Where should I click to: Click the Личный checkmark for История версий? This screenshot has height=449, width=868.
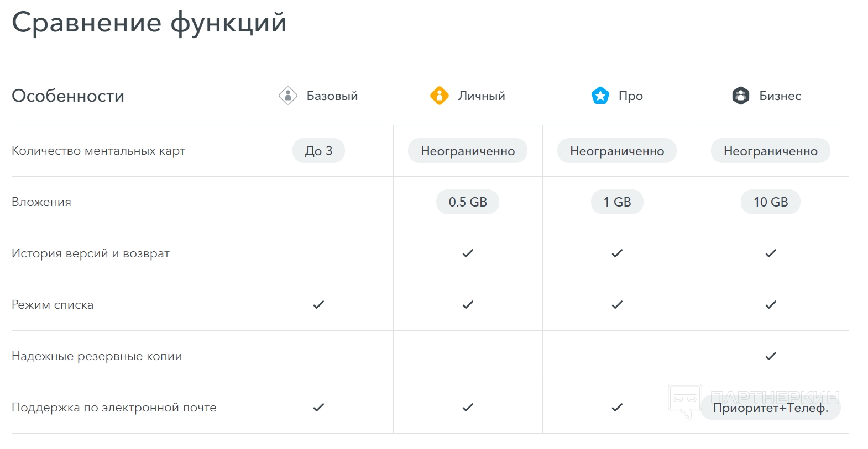(468, 253)
